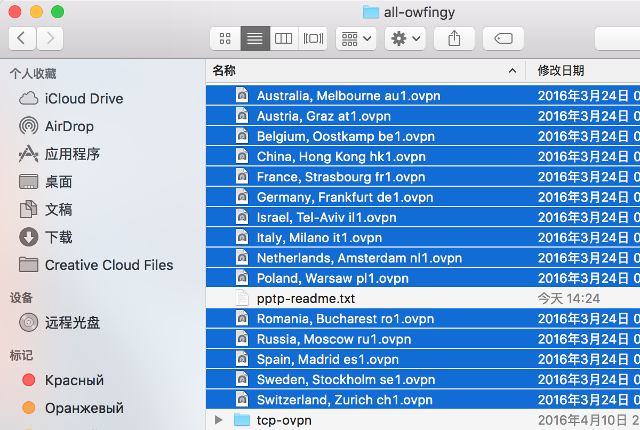Open iCloud Drive in the sidebar
The height and width of the screenshot is (430, 640).
(x=83, y=99)
